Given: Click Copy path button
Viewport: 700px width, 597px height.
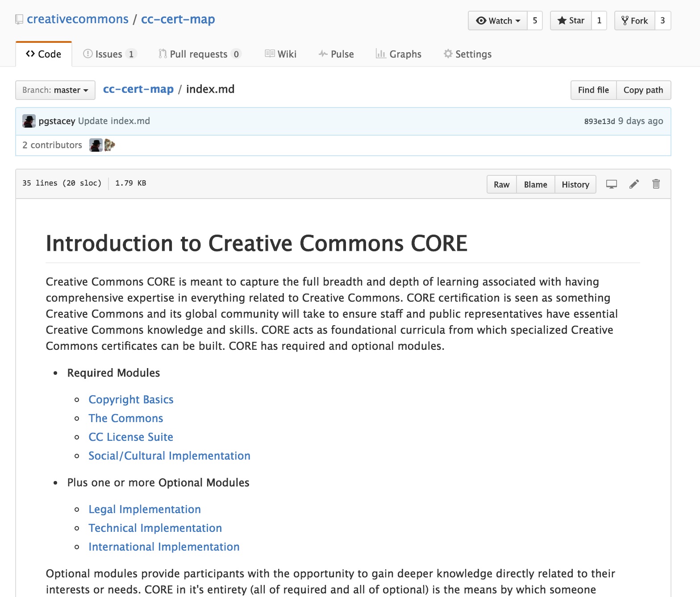Looking at the screenshot, I should point(643,90).
